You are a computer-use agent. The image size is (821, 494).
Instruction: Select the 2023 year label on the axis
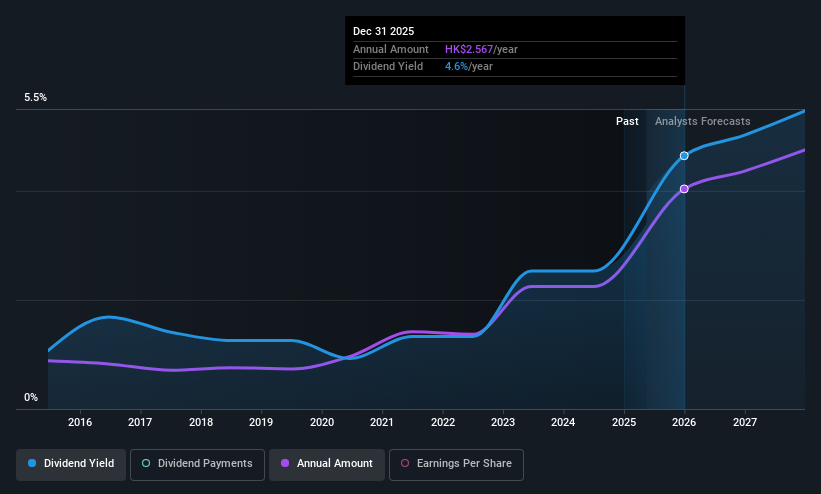pos(503,422)
